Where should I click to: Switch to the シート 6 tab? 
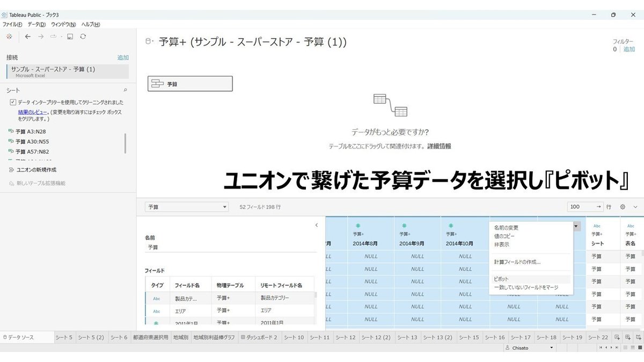tap(119, 337)
